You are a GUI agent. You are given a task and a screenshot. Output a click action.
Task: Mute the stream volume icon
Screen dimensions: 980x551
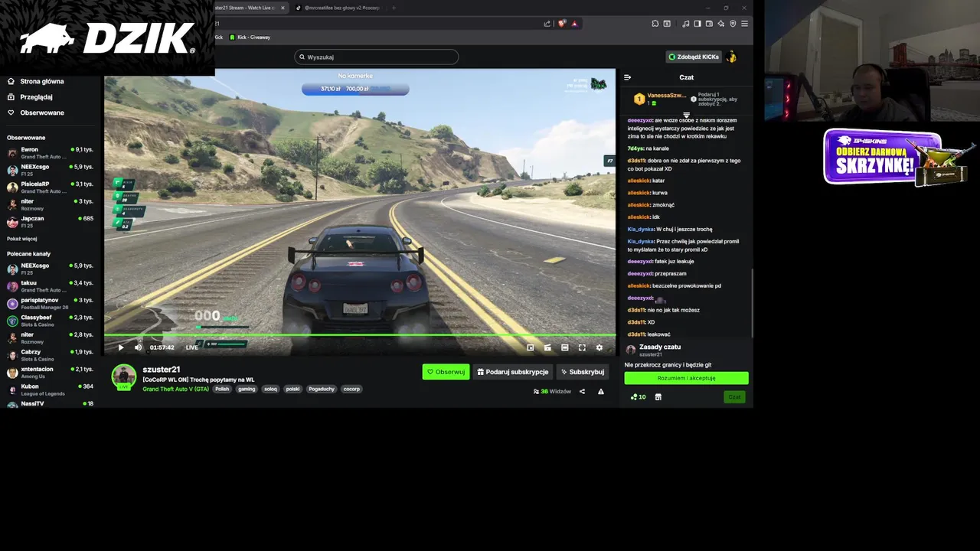point(138,347)
